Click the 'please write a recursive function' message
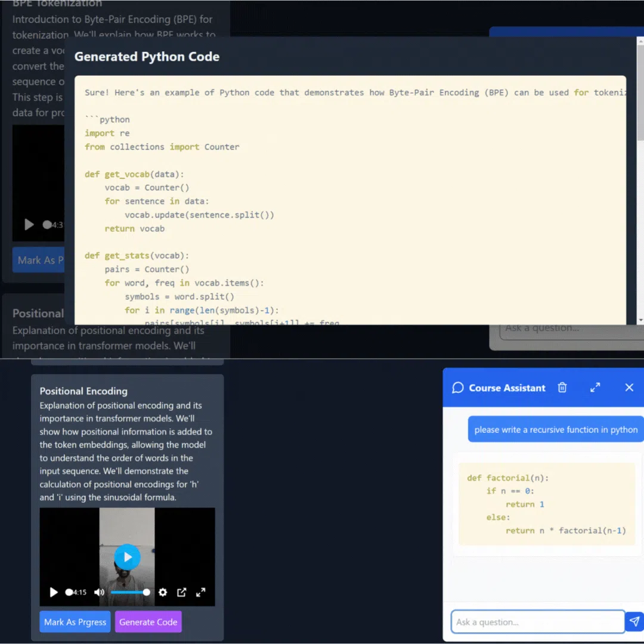Image resolution: width=644 pixels, height=644 pixels. pyautogui.click(x=556, y=429)
